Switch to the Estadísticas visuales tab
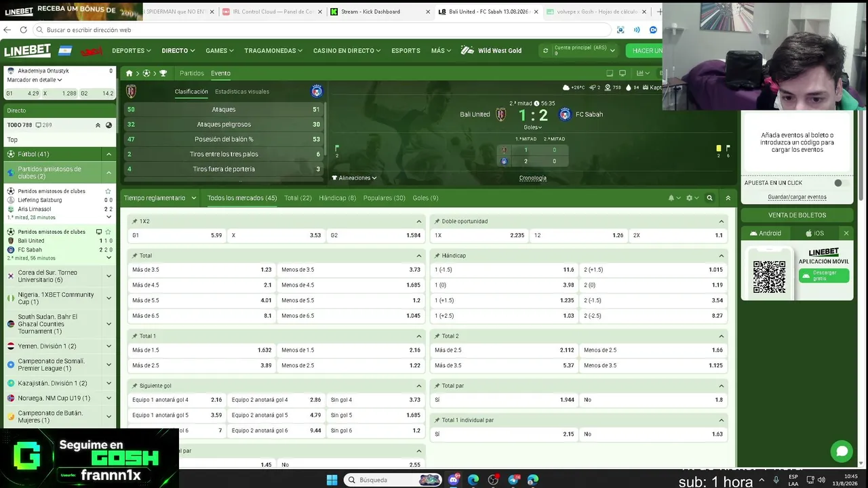This screenshot has height=488, width=868. (242, 91)
